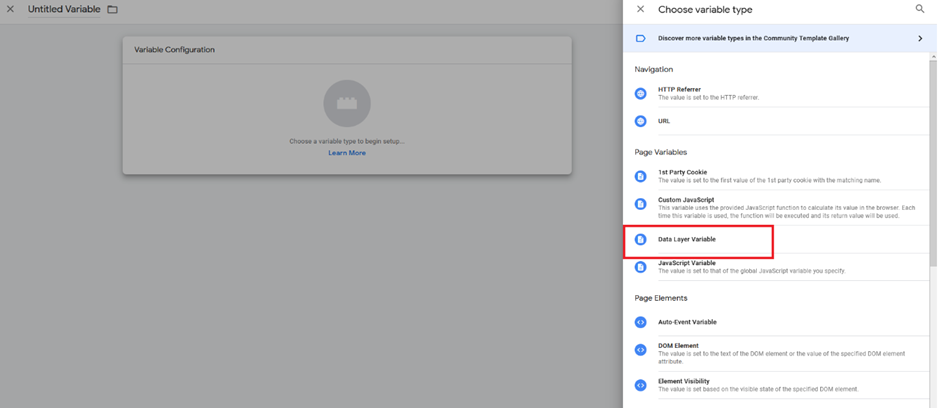This screenshot has height=408, width=939.
Task: Click the community gallery tag icon
Action: point(641,39)
